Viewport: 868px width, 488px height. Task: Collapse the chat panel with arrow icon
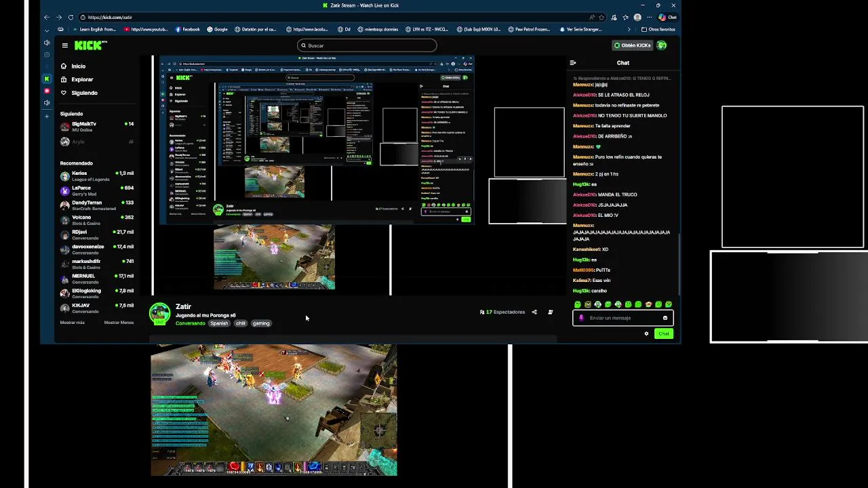point(573,63)
